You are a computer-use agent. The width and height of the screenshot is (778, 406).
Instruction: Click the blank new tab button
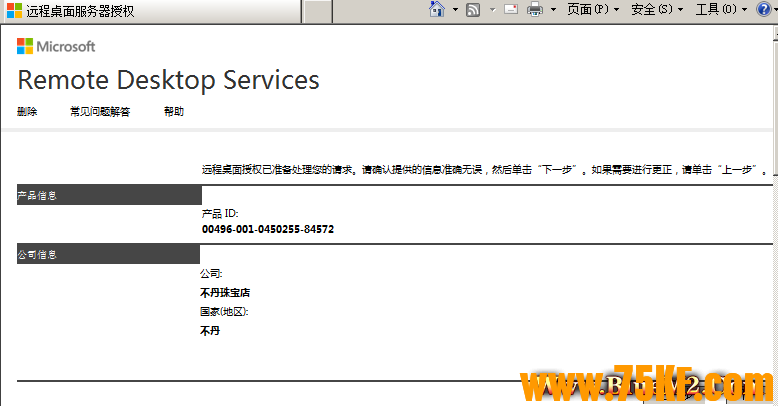click(x=318, y=11)
